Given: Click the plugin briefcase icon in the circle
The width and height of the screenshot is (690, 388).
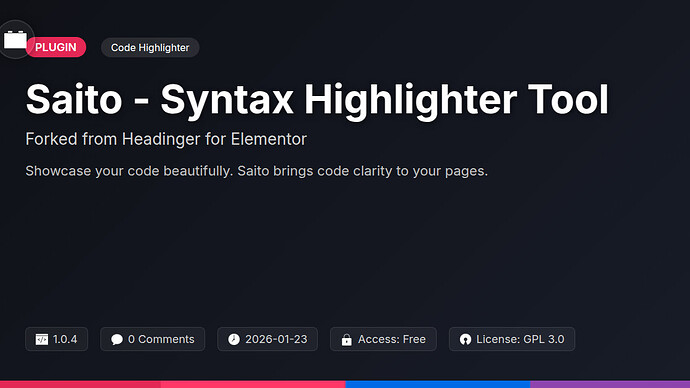Looking at the screenshot, I should pyautogui.click(x=15, y=40).
